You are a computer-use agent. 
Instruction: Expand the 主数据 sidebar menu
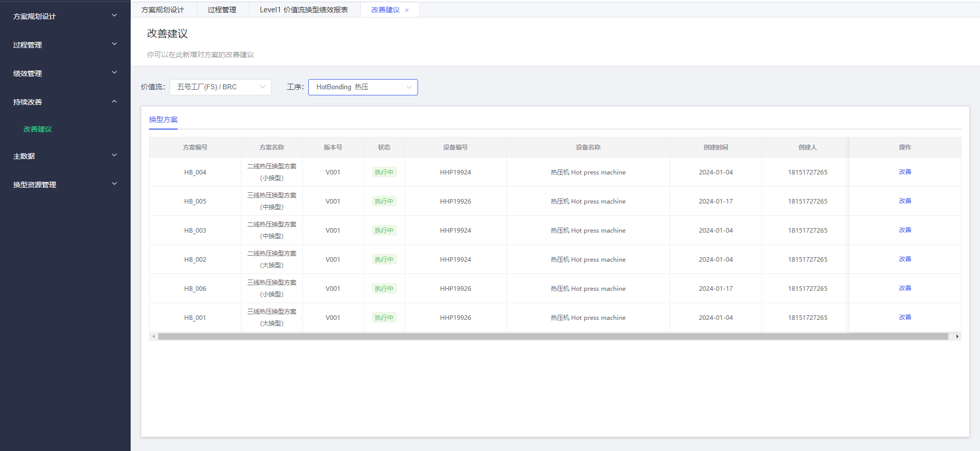tap(65, 156)
